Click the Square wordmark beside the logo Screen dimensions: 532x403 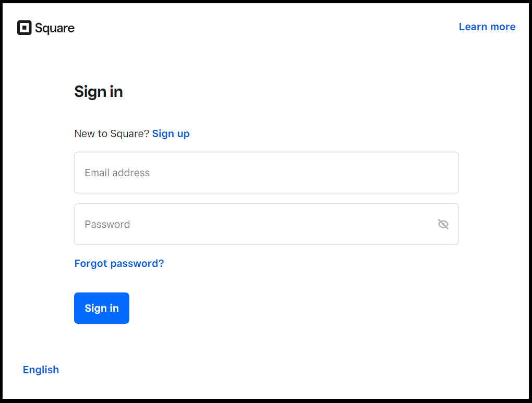pyautogui.click(x=55, y=28)
